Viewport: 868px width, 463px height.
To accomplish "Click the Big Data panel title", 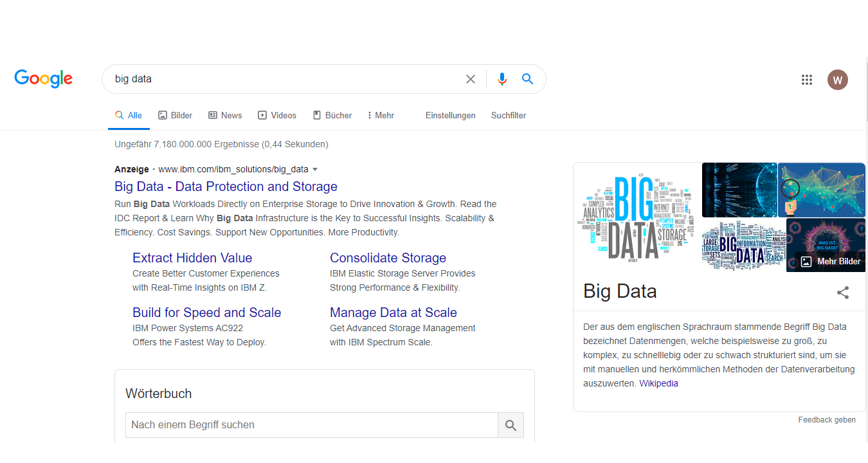I will (620, 291).
